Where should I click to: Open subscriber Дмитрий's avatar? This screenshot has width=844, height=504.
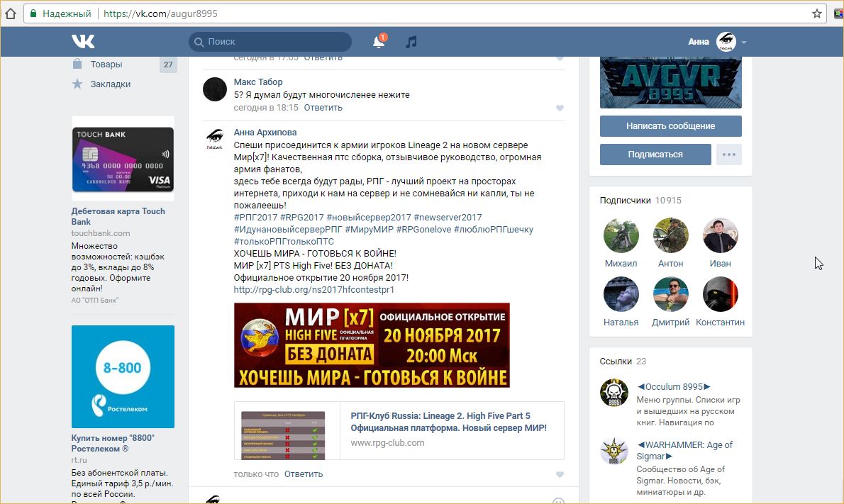(x=671, y=294)
